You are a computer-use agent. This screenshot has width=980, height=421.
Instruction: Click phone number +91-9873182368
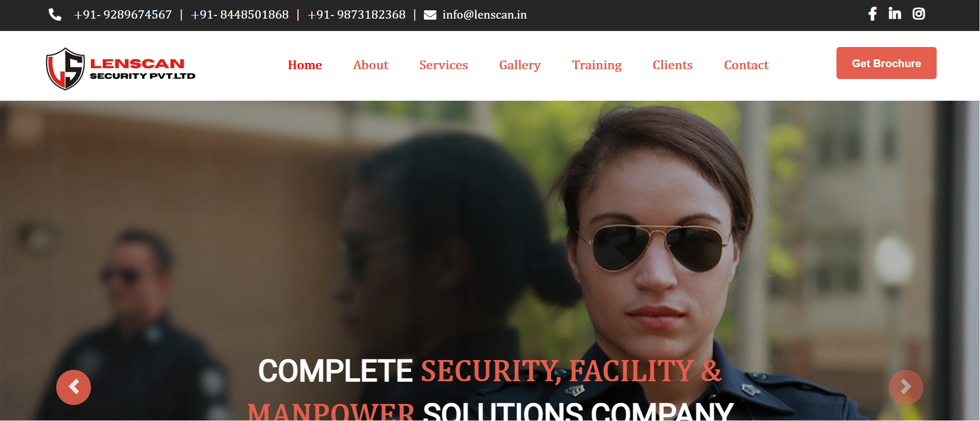point(357,14)
